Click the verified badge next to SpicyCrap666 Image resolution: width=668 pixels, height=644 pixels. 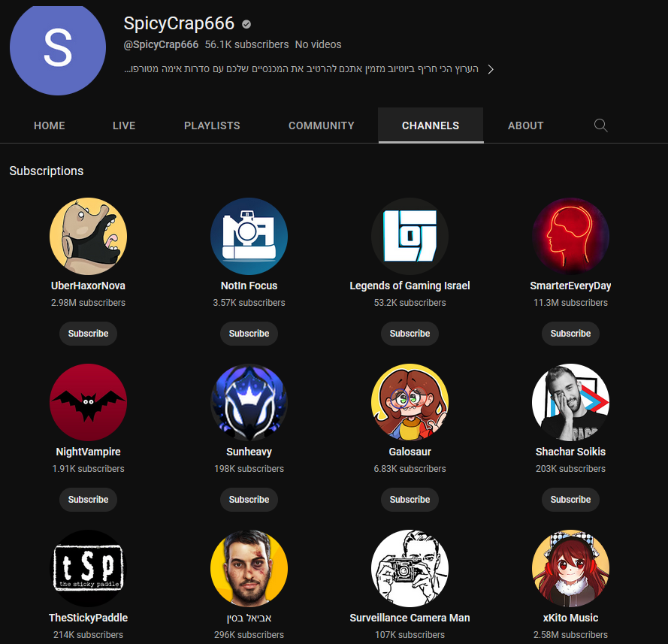(x=246, y=24)
